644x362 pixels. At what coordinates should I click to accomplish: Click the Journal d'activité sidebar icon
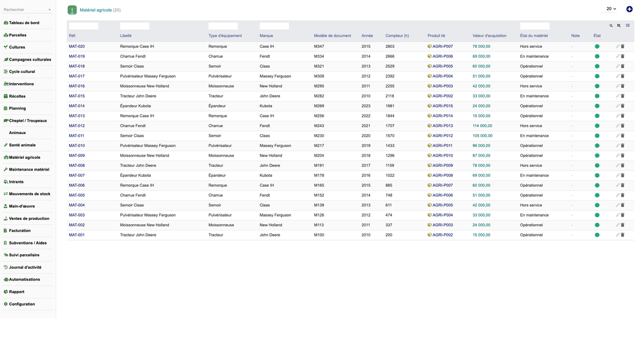point(6,267)
